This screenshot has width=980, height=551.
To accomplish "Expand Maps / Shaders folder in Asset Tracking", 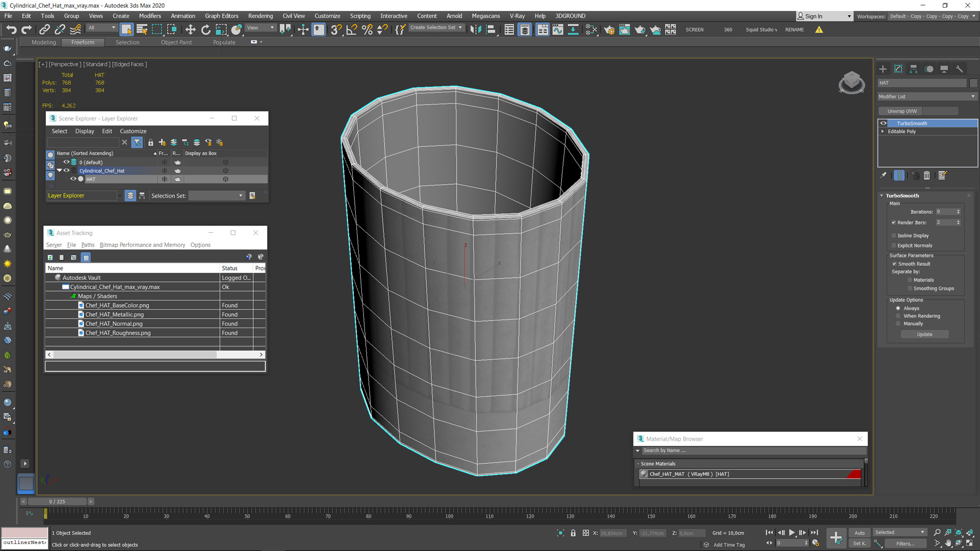I will coord(73,296).
